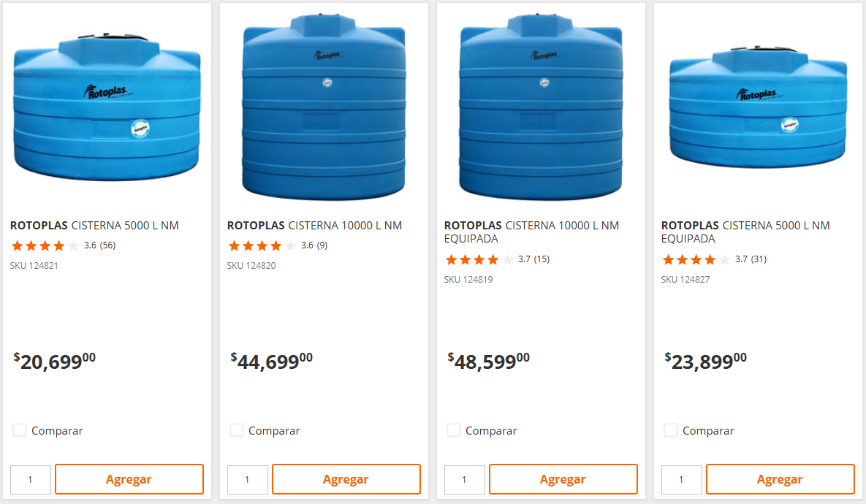Open the CISTERNA 5000 L NM EQUIPADA title link
The width and height of the screenshot is (866, 504).
(745, 232)
